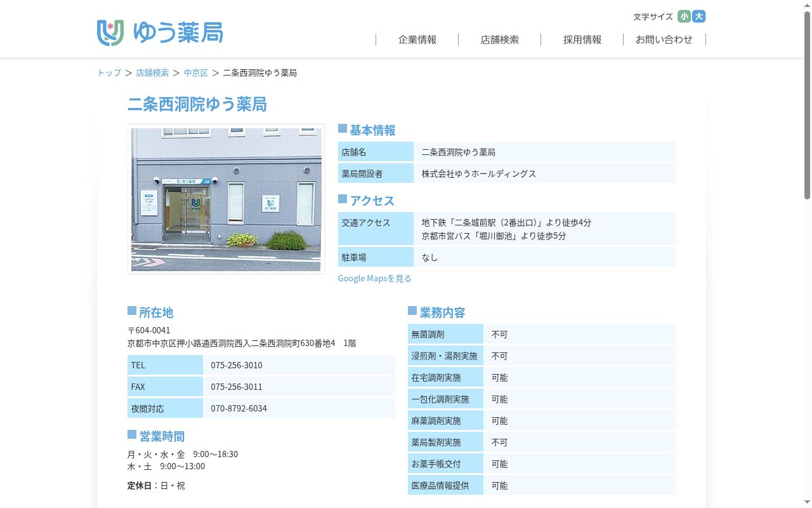The image size is (812, 508).
Task: Select night contact number 070-8792-6034
Action: pos(239,408)
